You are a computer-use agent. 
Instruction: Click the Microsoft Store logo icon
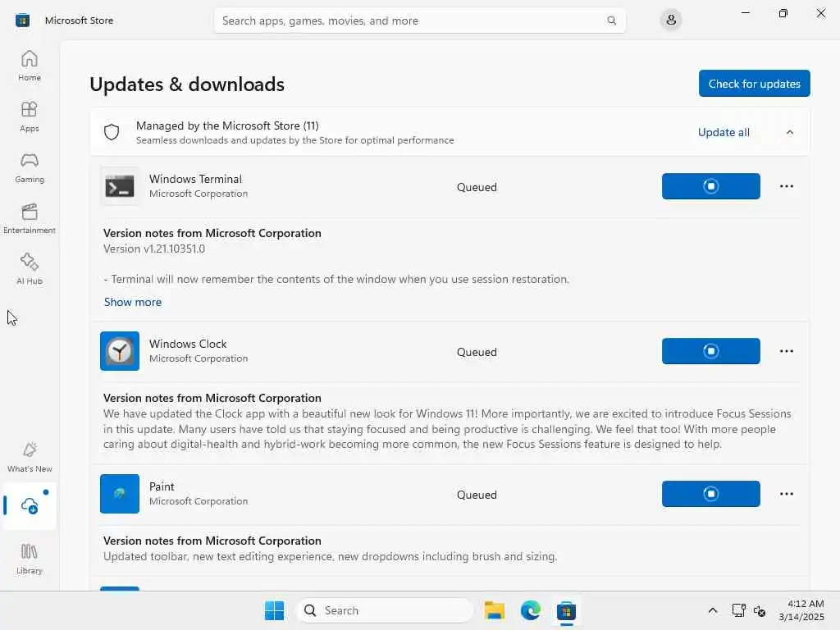pyautogui.click(x=22, y=21)
